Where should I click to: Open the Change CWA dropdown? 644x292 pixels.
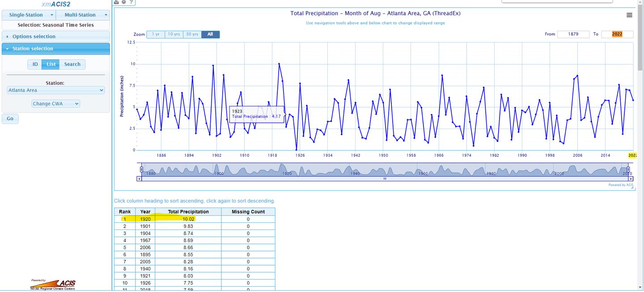56,104
